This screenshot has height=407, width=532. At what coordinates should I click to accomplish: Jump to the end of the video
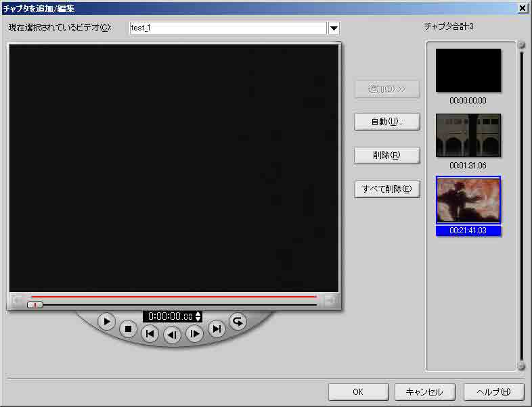pos(217,329)
